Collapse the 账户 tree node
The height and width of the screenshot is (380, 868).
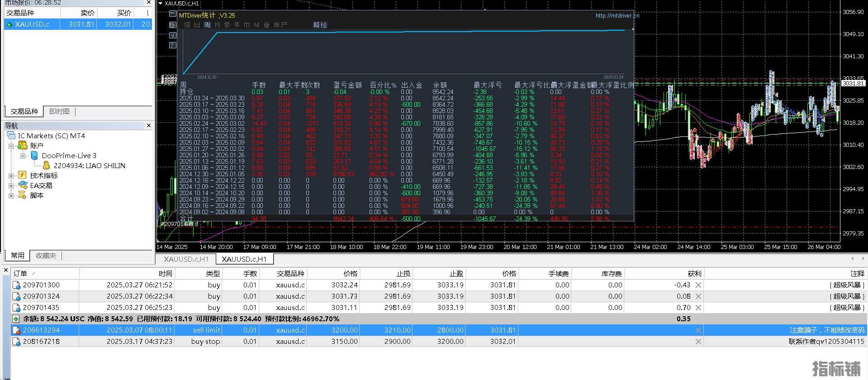click(11, 146)
